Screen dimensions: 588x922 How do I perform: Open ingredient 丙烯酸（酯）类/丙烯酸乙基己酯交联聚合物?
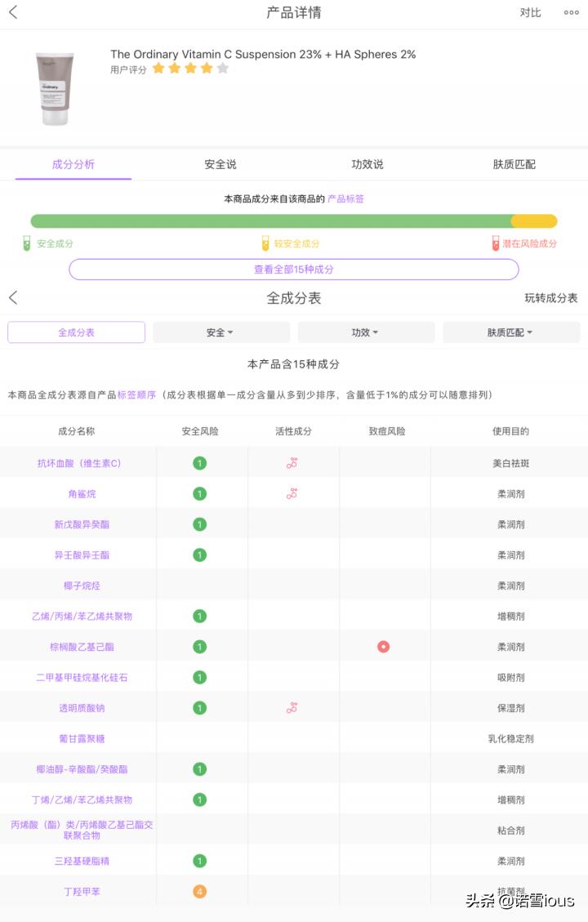click(82, 831)
